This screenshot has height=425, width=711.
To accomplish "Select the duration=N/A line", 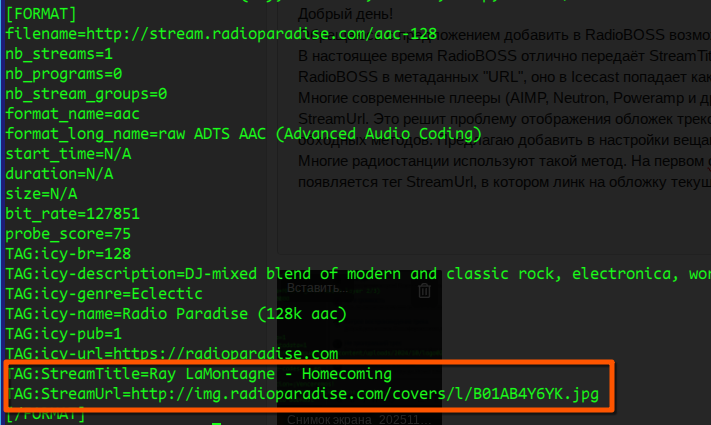I will click(x=58, y=173).
